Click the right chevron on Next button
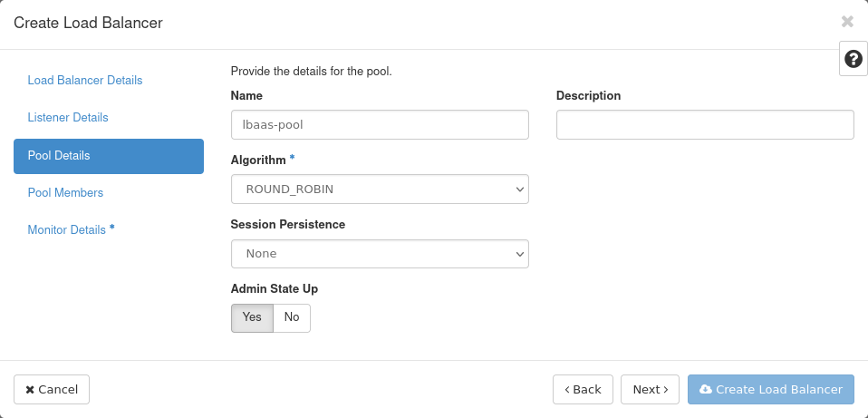Screen dimensions: 868x418 click(665, 389)
